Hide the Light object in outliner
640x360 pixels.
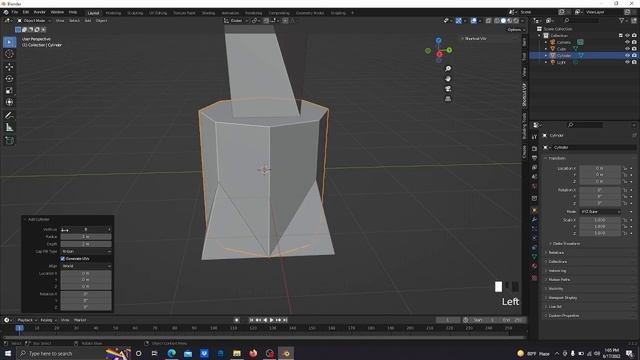(627, 62)
